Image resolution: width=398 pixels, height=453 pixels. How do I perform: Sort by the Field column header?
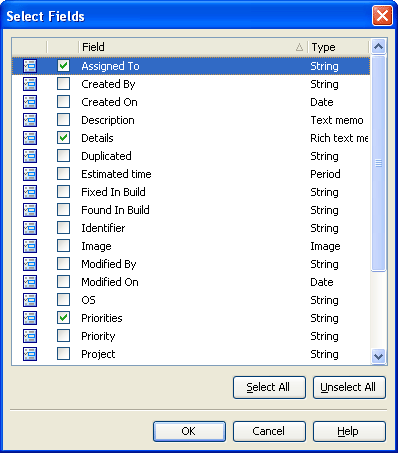(x=193, y=47)
